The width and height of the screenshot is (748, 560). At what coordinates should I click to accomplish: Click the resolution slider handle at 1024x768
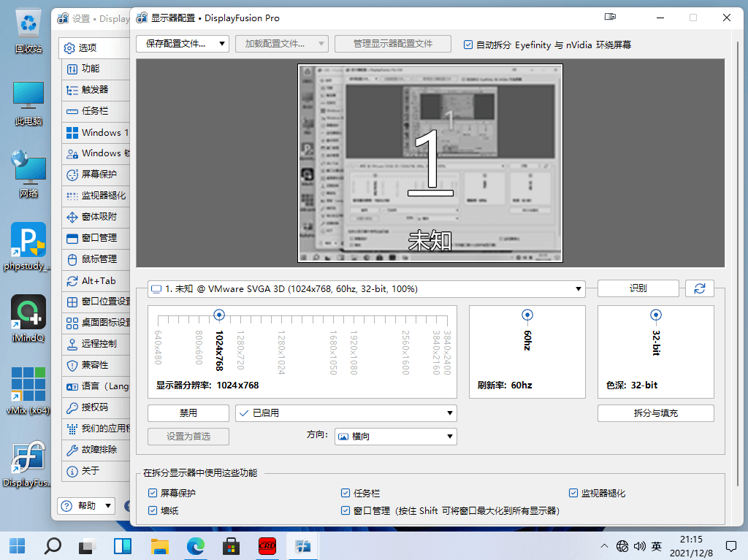219,315
